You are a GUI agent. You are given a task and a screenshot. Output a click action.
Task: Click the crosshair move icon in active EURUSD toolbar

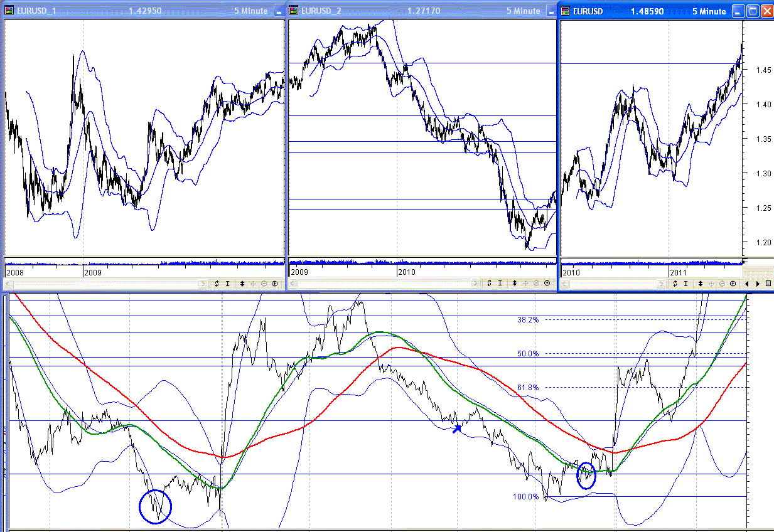[x=711, y=284]
